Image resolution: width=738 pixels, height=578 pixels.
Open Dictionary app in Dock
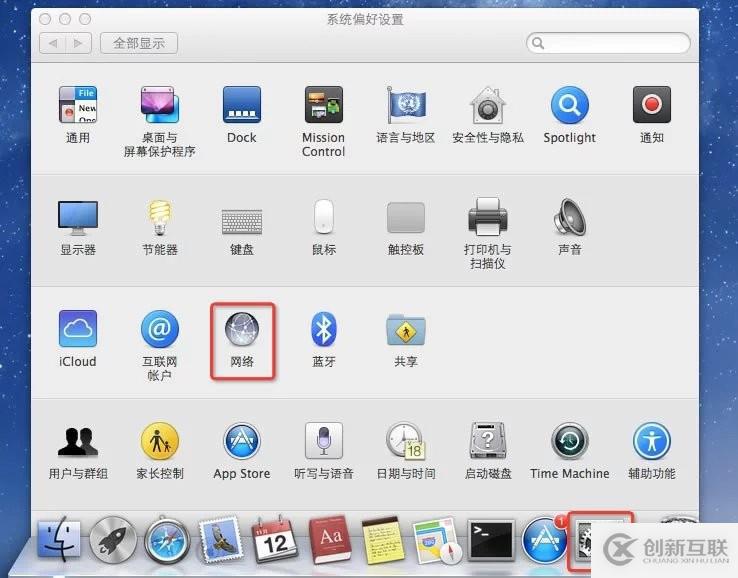tap(330, 539)
